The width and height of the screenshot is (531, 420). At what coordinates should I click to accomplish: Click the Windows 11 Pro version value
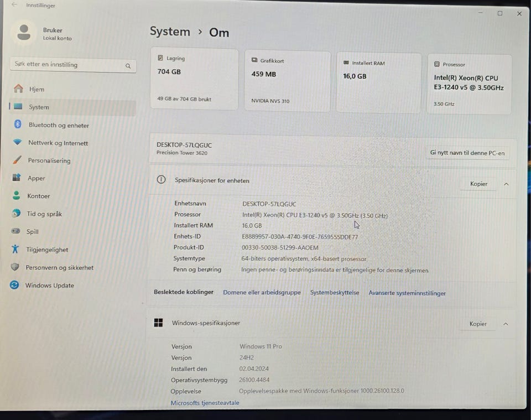261,346
